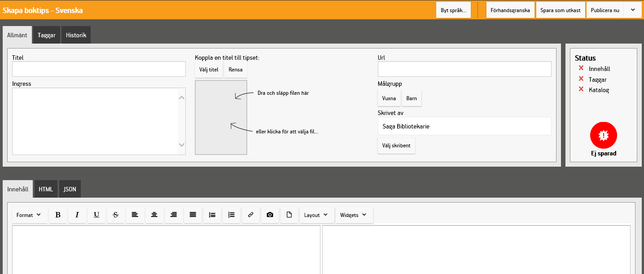Switch to the Innehåll editor tab
The width and height of the screenshot is (644, 274).
pyautogui.click(x=18, y=189)
